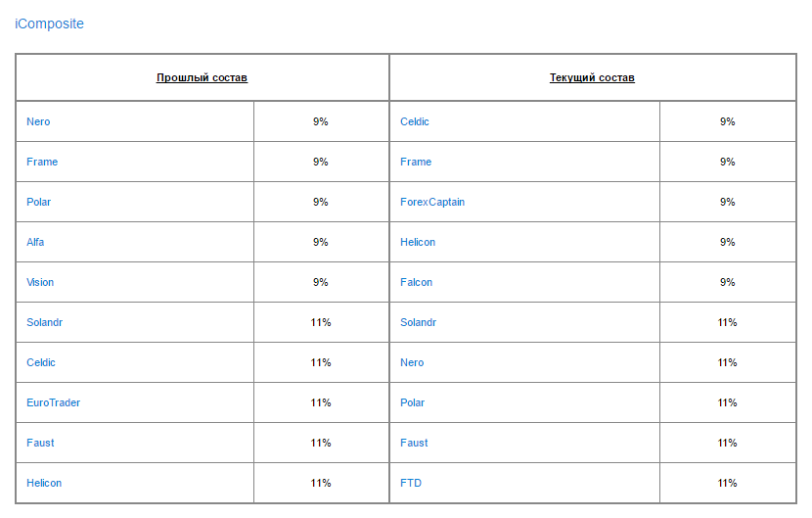Click the Текущий состав column header
The image size is (812, 518).
[x=592, y=77]
